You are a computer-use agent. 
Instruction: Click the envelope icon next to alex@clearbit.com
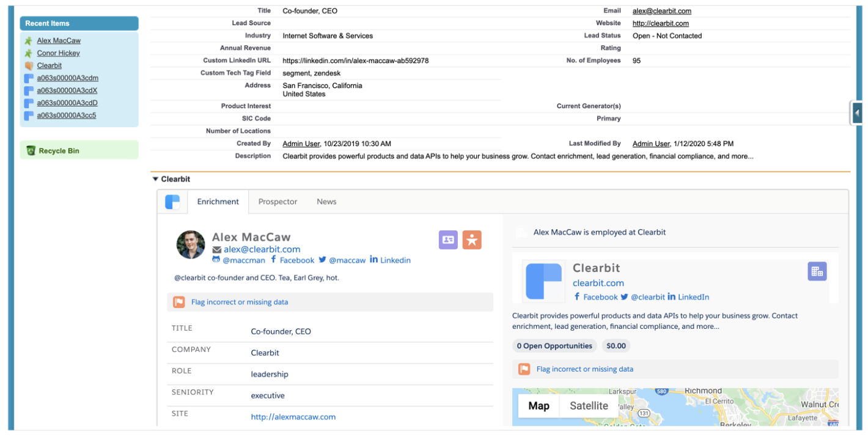pyautogui.click(x=216, y=250)
